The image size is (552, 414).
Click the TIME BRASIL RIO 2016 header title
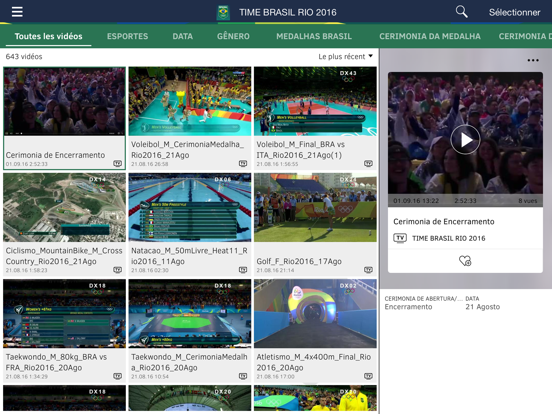click(x=288, y=12)
